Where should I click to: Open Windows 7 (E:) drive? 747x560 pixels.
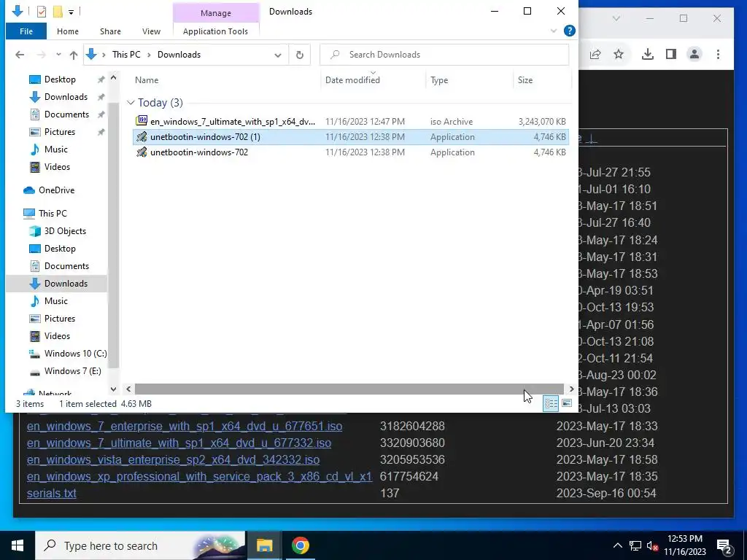coord(72,371)
